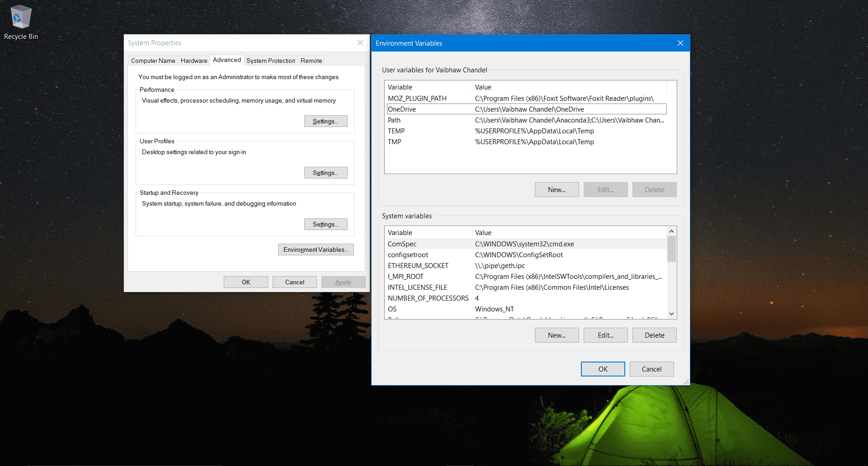Click the C:\WINDOWS\system32\cmd.exe value
868x466 pixels.
(524, 244)
